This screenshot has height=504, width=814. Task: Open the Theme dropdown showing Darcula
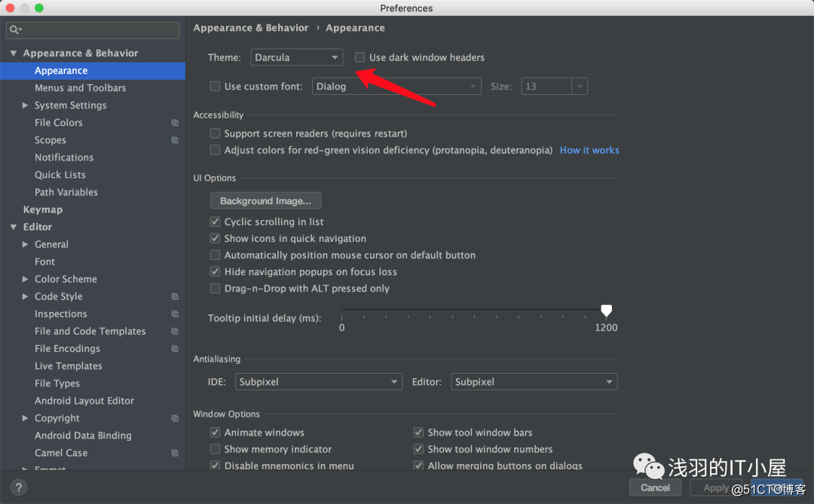(296, 57)
